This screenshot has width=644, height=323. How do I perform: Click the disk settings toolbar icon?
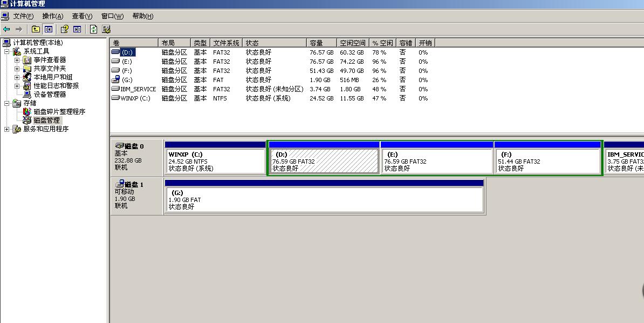[106, 29]
